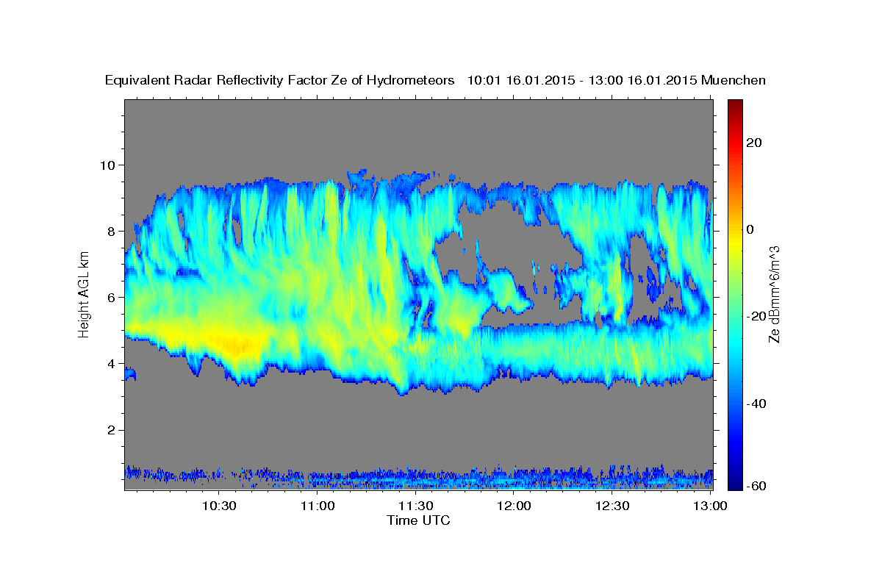The image size is (882, 588).
Task: Click the '11:00' time tick label
Action: (318, 506)
